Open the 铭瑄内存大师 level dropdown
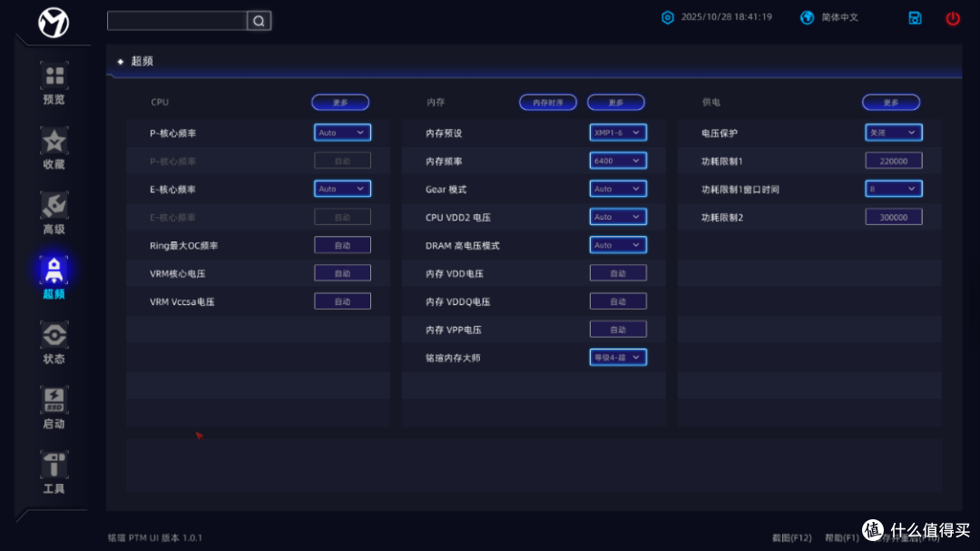Viewport: 980px width, 551px height. click(618, 358)
